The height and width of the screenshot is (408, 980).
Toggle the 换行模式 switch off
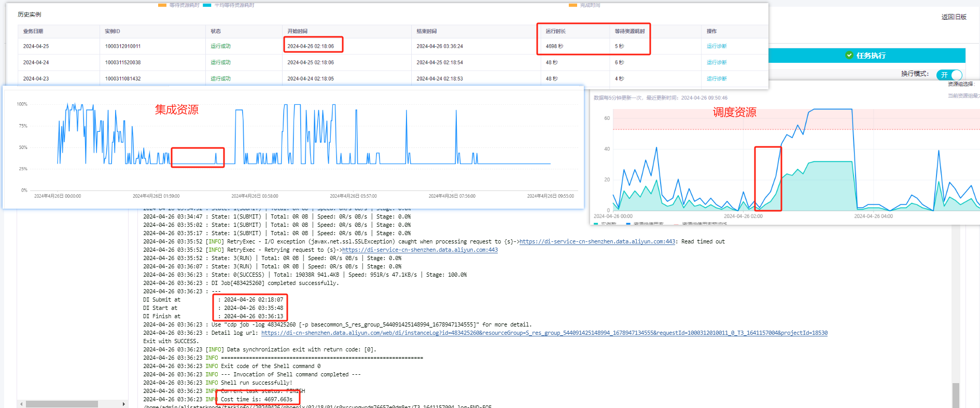(949, 75)
